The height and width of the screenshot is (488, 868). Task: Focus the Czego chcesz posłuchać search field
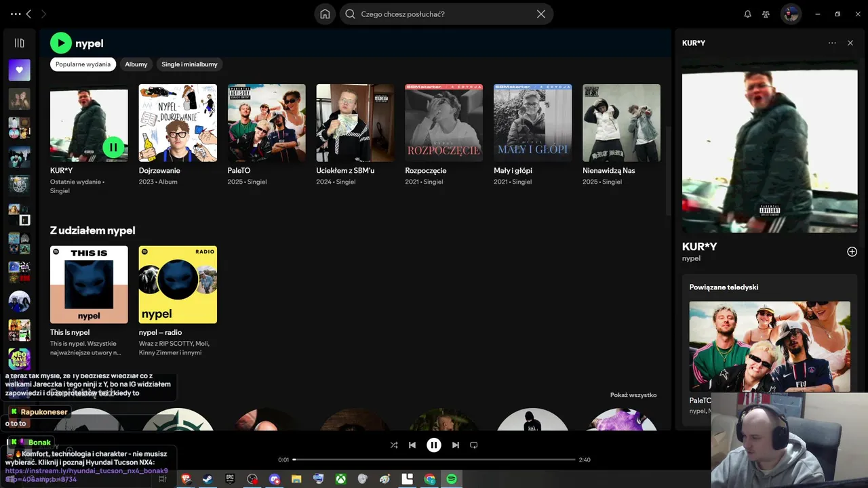point(446,14)
